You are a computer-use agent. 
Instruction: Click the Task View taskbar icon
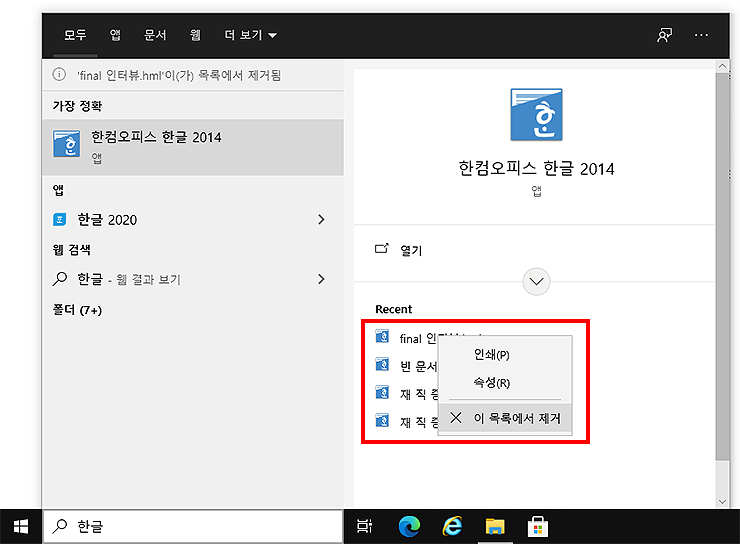point(364,527)
